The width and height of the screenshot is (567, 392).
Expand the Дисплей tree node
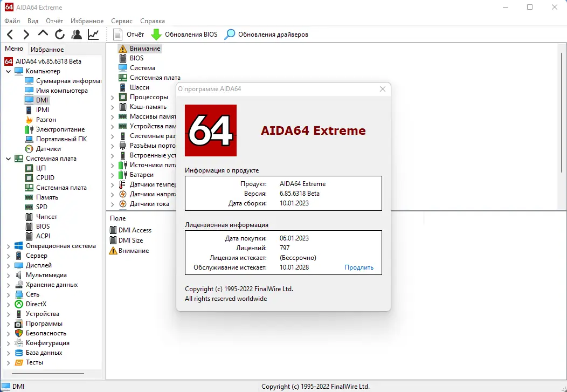[8, 265]
